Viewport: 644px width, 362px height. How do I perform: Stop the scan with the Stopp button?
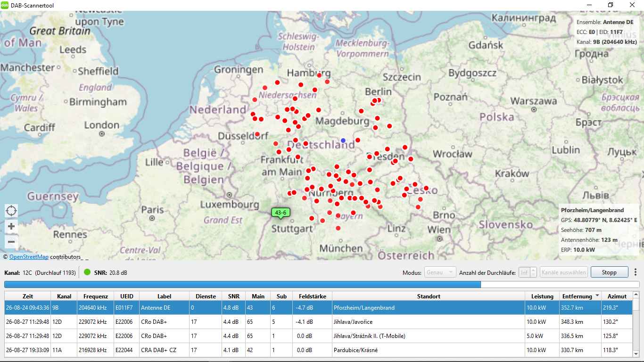(x=609, y=272)
